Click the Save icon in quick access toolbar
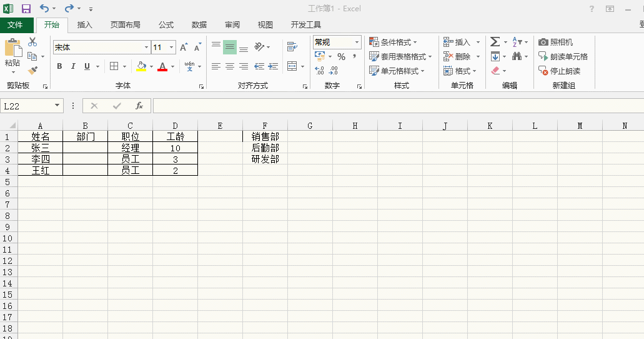 [x=26, y=9]
